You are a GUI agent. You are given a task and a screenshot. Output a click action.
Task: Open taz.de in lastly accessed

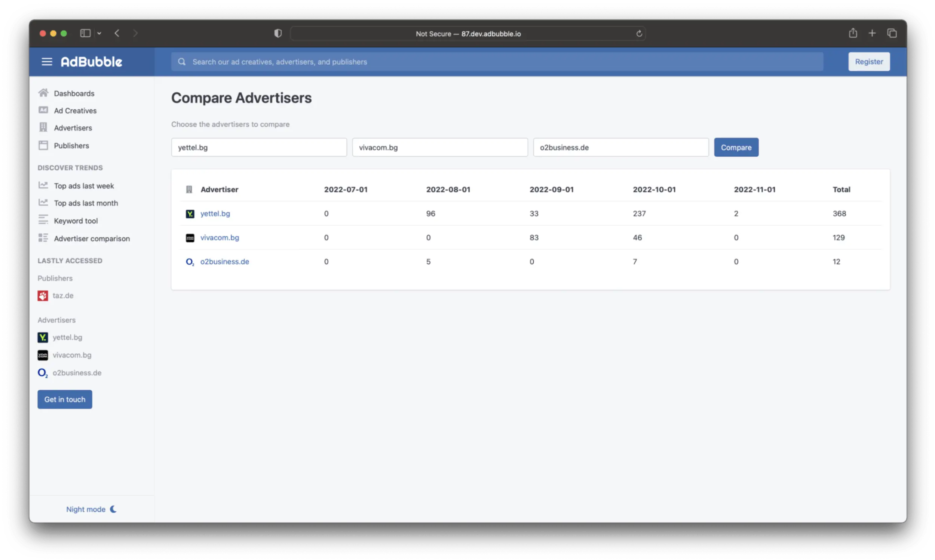(x=63, y=295)
